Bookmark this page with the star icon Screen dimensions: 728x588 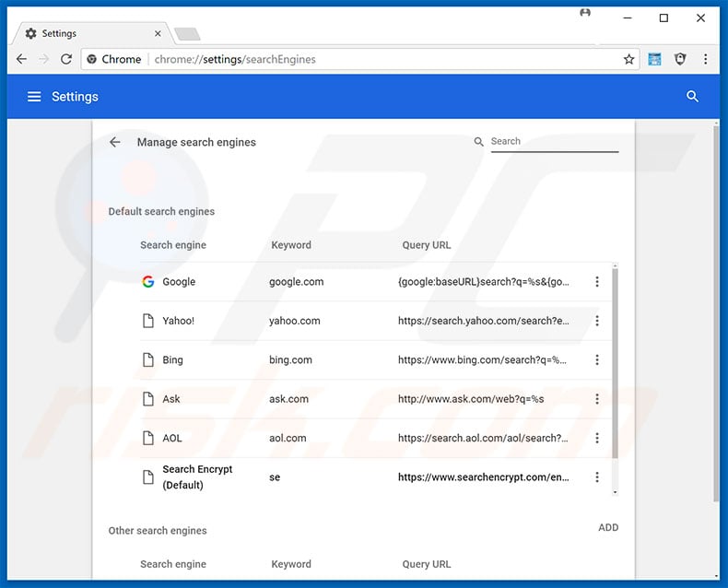pyautogui.click(x=628, y=59)
